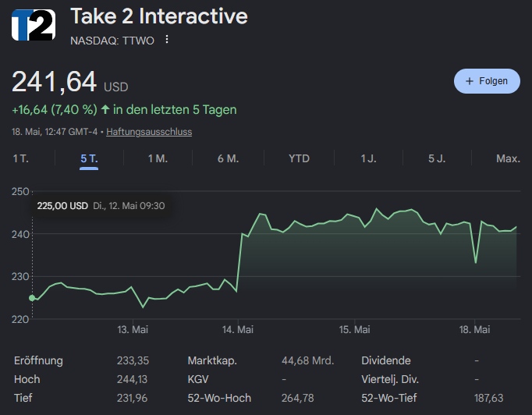Click the Tief value 231,96
532x415 pixels.
(x=133, y=398)
